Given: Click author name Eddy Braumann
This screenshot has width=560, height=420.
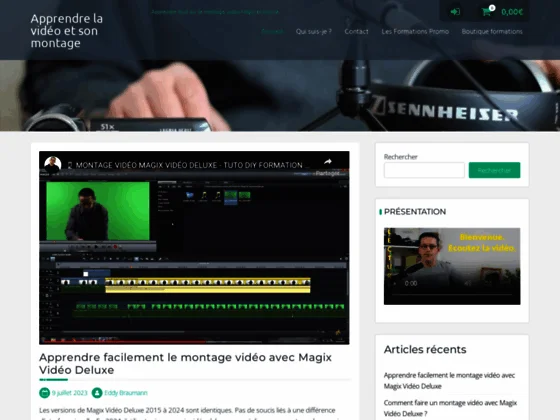Looking at the screenshot, I should (x=126, y=393).
